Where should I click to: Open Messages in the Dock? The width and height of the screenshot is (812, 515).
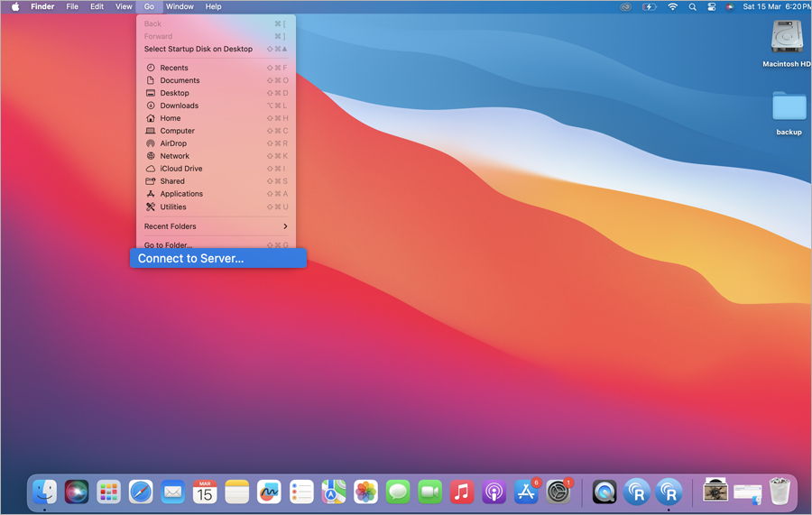click(398, 492)
